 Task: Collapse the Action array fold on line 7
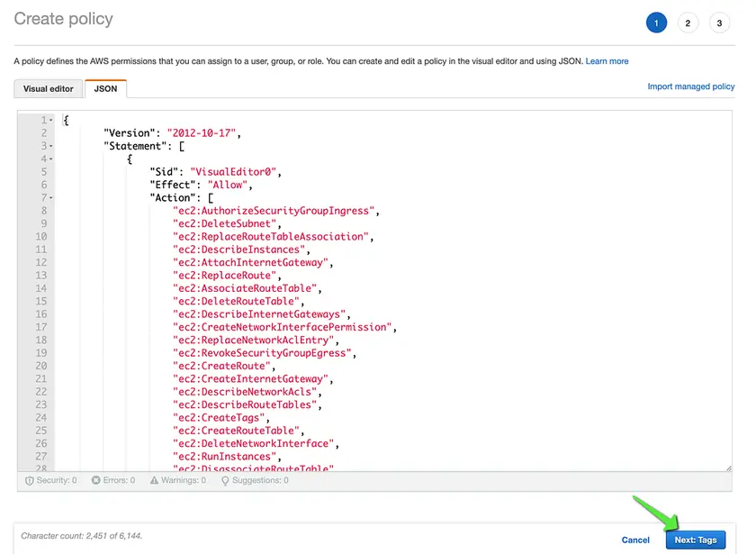pos(51,198)
